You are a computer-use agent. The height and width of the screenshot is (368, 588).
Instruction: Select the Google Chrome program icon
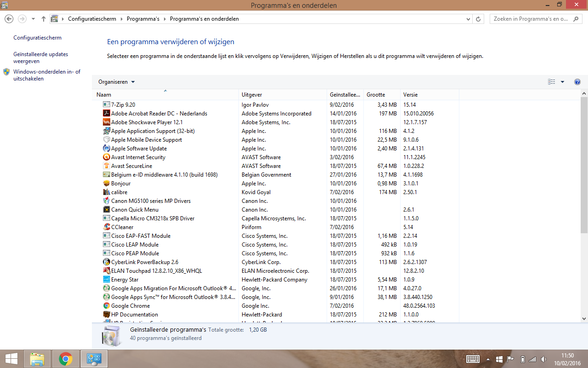107,306
